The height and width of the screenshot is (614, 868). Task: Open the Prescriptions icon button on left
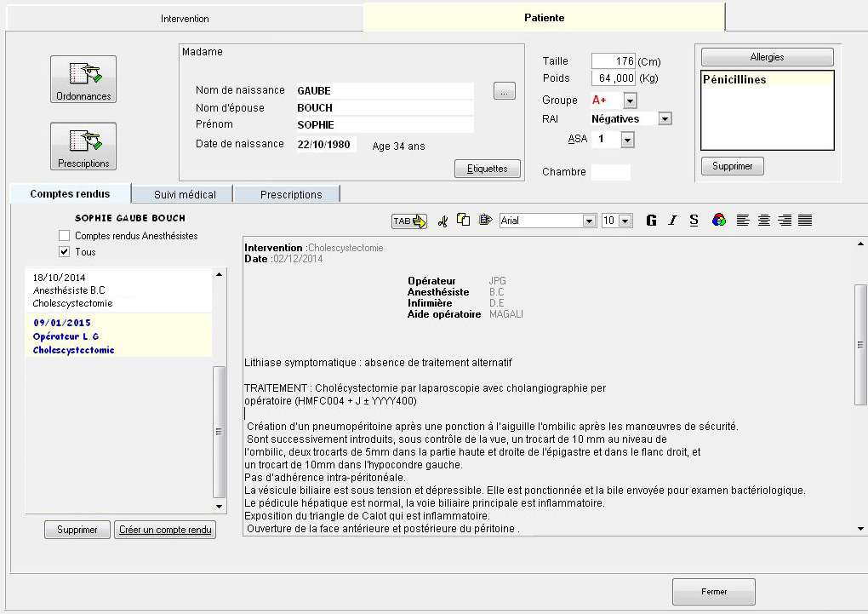(x=83, y=146)
